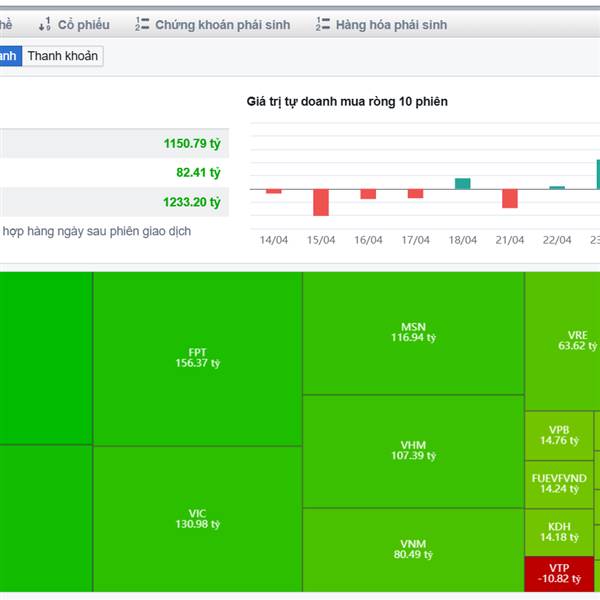Click the sort icon beside Cổ phiếu

[x=45, y=24]
